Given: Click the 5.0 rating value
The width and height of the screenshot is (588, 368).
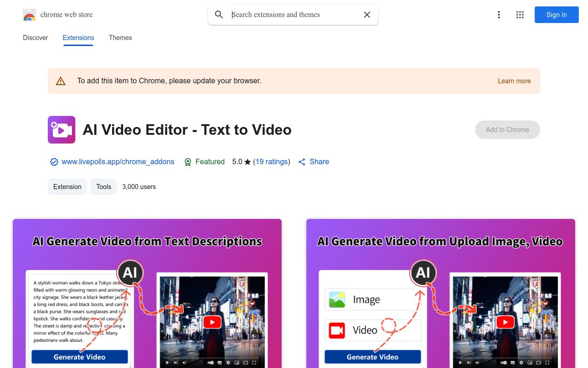Looking at the screenshot, I should [x=237, y=162].
